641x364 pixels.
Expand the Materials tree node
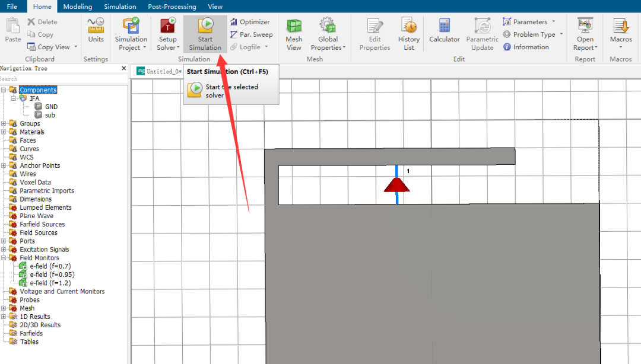coord(4,132)
